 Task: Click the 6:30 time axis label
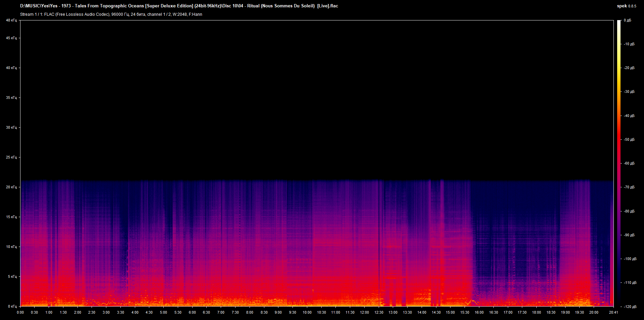pyautogui.click(x=206, y=313)
